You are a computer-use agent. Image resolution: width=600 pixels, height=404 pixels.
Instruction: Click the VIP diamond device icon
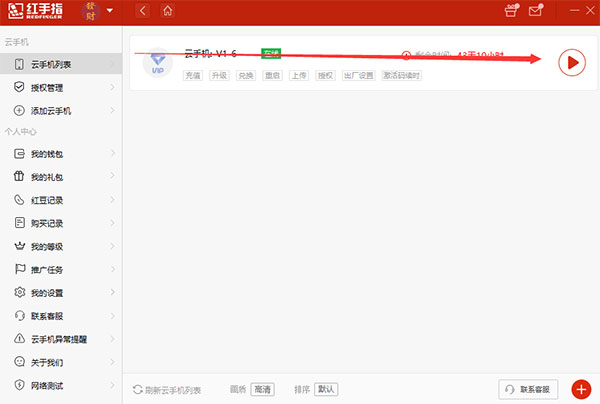(x=158, y=63)
